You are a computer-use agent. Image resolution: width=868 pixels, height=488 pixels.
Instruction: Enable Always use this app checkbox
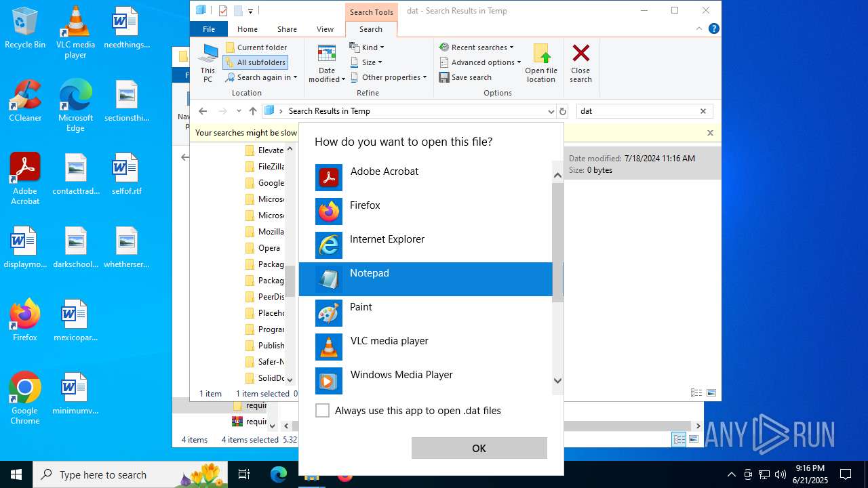(323, 411)
